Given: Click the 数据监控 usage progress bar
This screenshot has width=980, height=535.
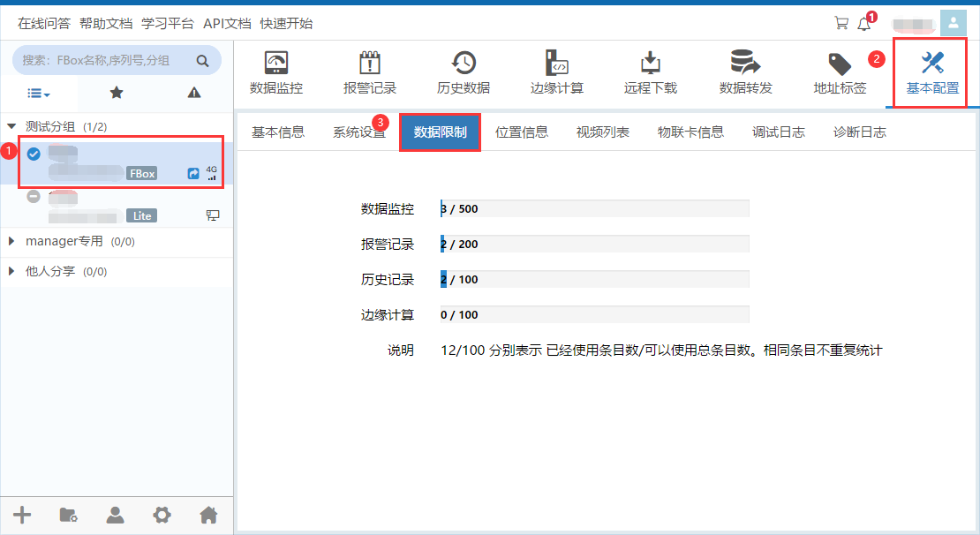Looking at the screenshot, I should tap(594, 209).
